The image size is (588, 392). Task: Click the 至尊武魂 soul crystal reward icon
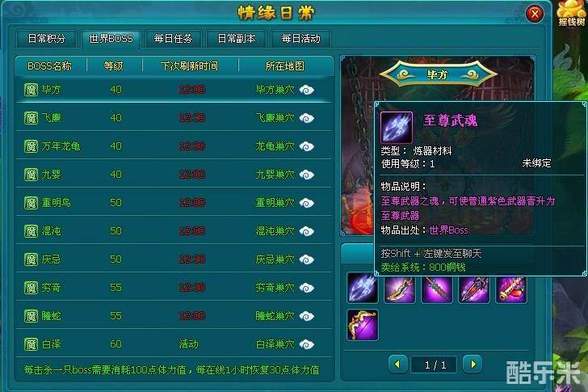[362, 289]
